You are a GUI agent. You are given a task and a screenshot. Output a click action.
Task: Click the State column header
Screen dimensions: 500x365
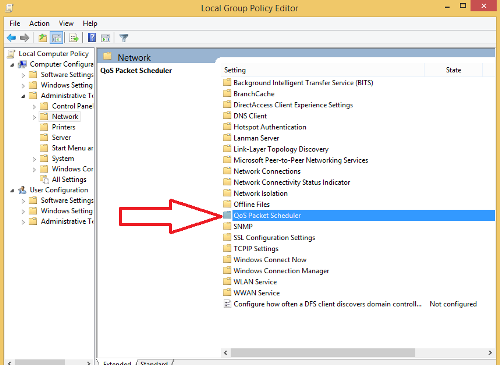click(453, 70)
